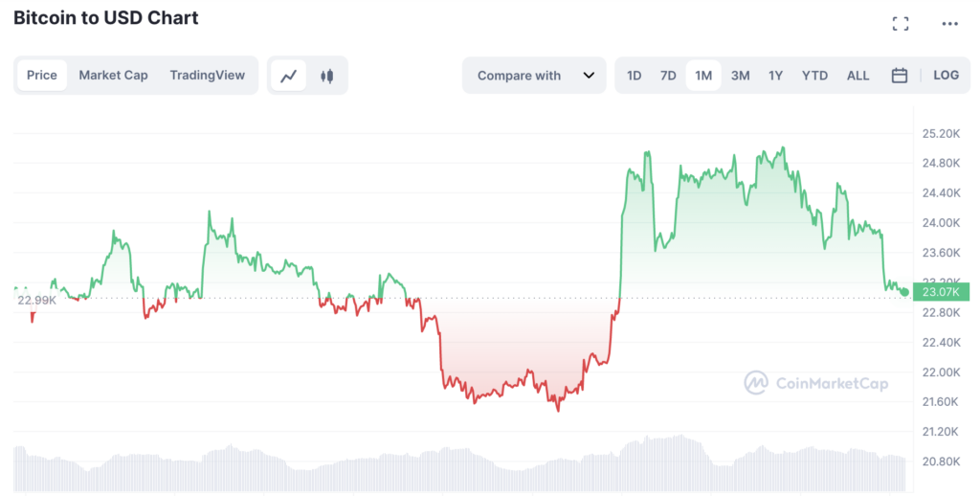980x496 pixels.
Task: Enter fullscreen chart mode
Action: click(900, 24)
